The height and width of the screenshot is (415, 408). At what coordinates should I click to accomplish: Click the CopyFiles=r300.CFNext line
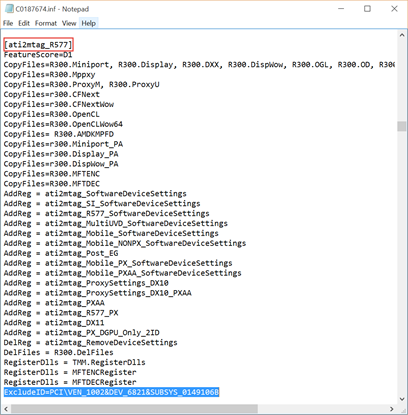pos(52,94)
